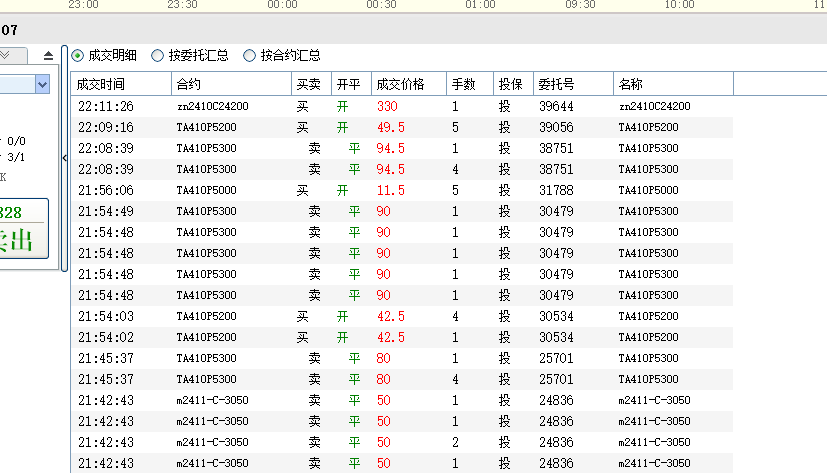The width and height of the screenshot is (827, 473).
Task: Click the 00:00 marker on timeline
Action: point(283,5)
